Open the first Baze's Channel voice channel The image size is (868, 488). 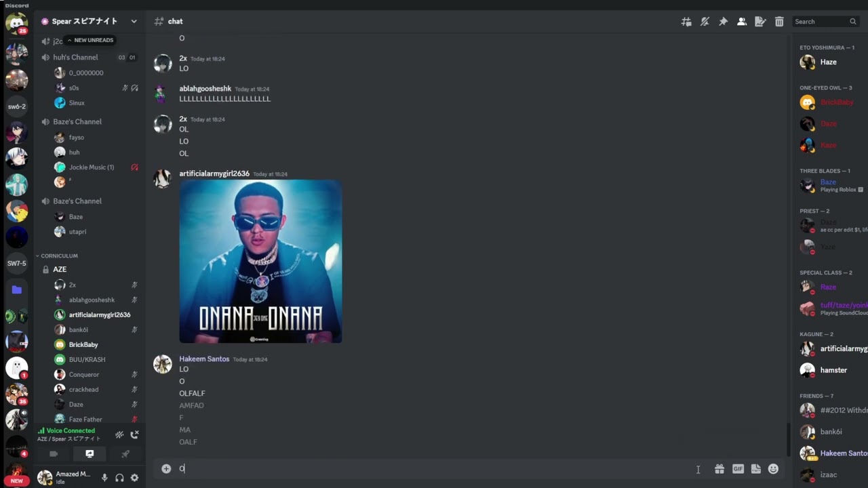(x=77, y=122)
